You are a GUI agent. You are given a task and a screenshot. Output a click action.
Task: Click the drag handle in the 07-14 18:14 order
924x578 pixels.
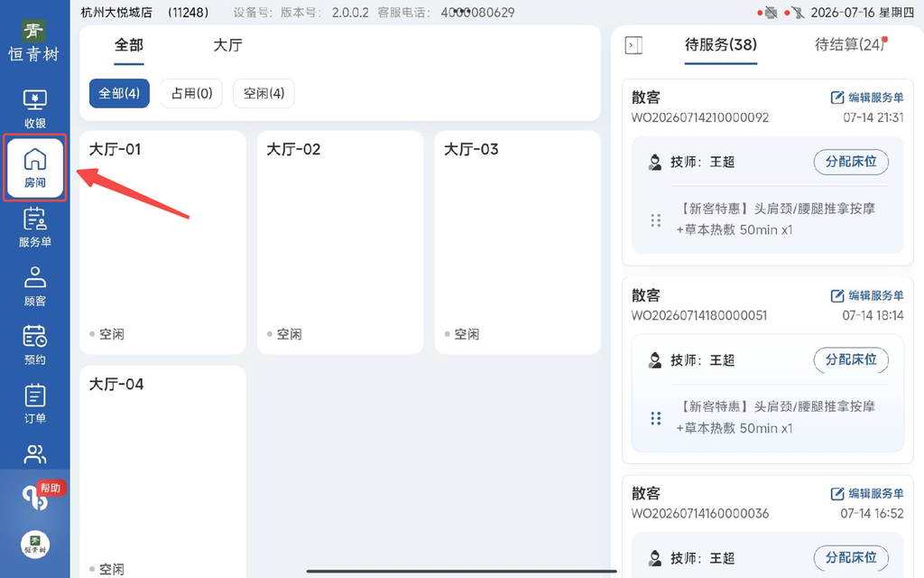(x=656, y=419)
